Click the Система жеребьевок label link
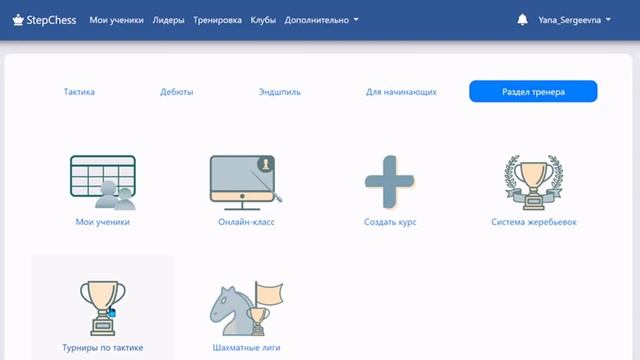Image resolution: width=640 pixels, height=360 pixels. click(533, 222)
